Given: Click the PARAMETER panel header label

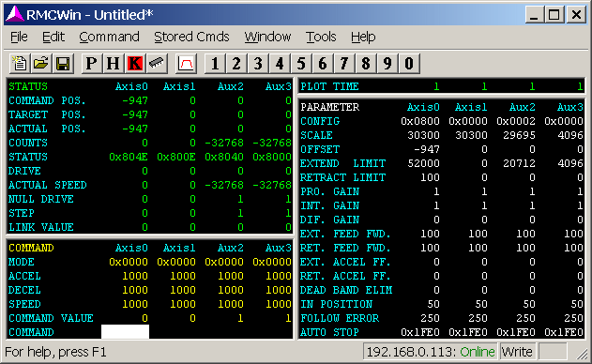Looking at the screenshot, I should 330,107.
